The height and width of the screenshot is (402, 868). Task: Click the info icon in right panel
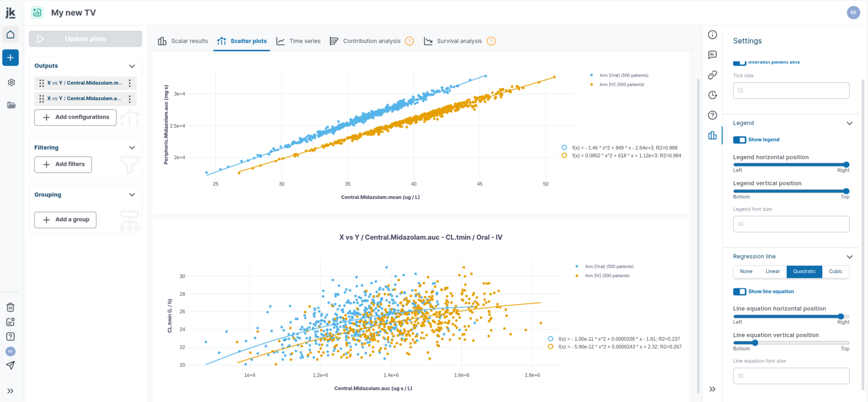[713, 34]
